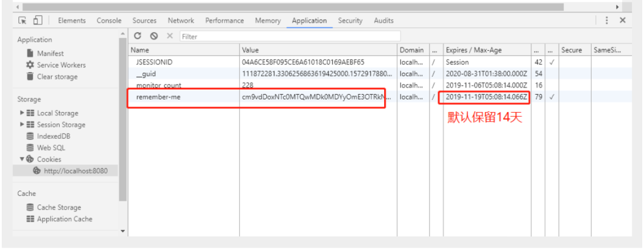Viewport: 644px width, 249px height.
Task: Click the delete selected cookie X icon
Action: [x=169, y=36]
